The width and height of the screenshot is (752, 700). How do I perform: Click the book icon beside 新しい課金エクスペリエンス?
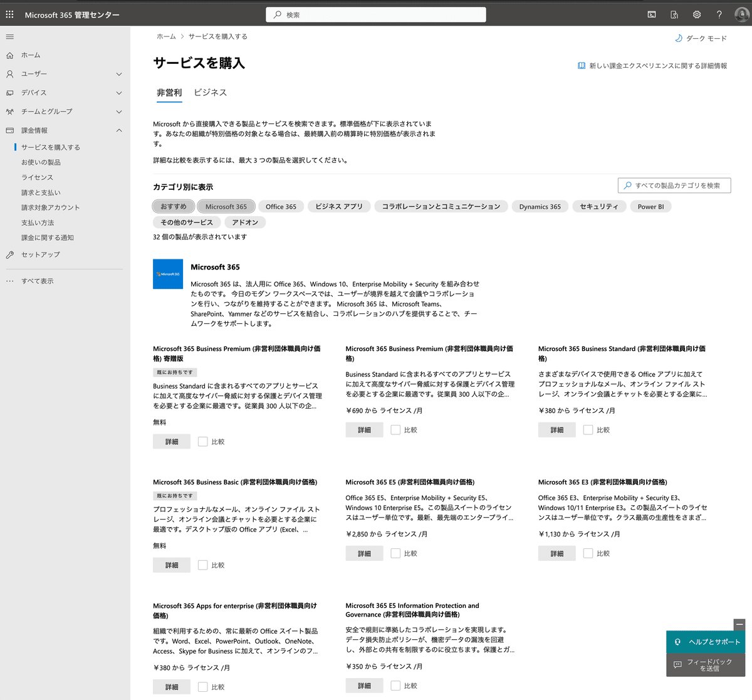(x=582, y=66)
